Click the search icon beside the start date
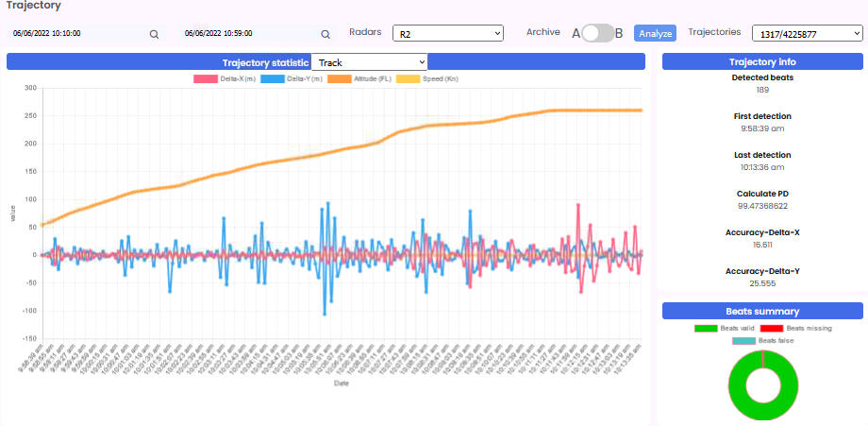 click(155, 34)
